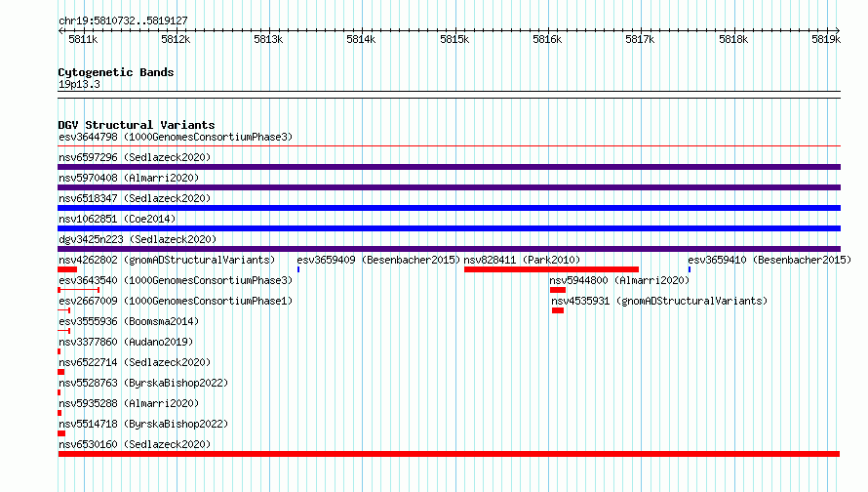Click the 5816k ruler tick label
The height and width of the screenshot is (492, 868).
point(547,39)
